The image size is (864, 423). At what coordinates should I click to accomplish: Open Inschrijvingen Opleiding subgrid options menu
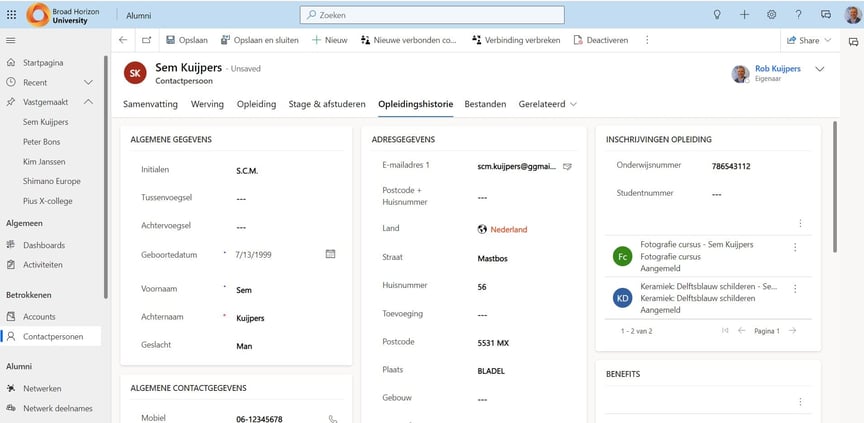(x=800, y=223)
